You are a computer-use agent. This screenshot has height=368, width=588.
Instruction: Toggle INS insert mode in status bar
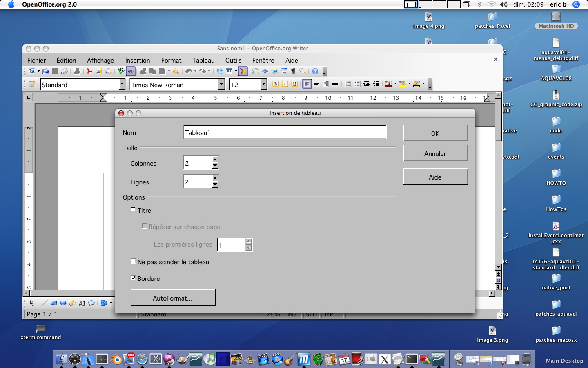(292, 314)
